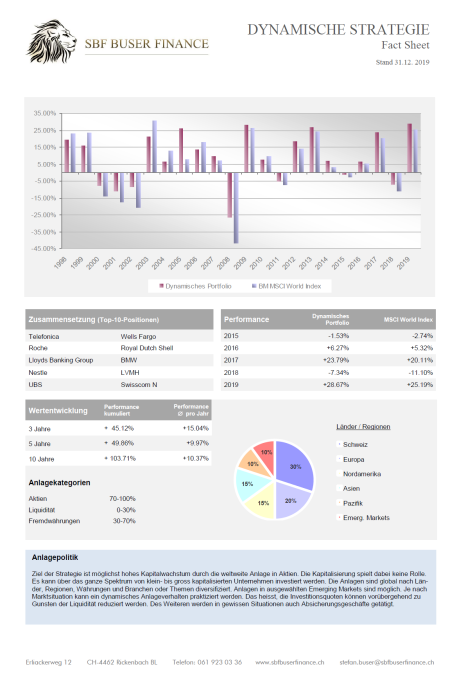The width and height of the screenshot is (466, 686).
Task: Click the 'Schweiz' legend entry
Action: 355,444
